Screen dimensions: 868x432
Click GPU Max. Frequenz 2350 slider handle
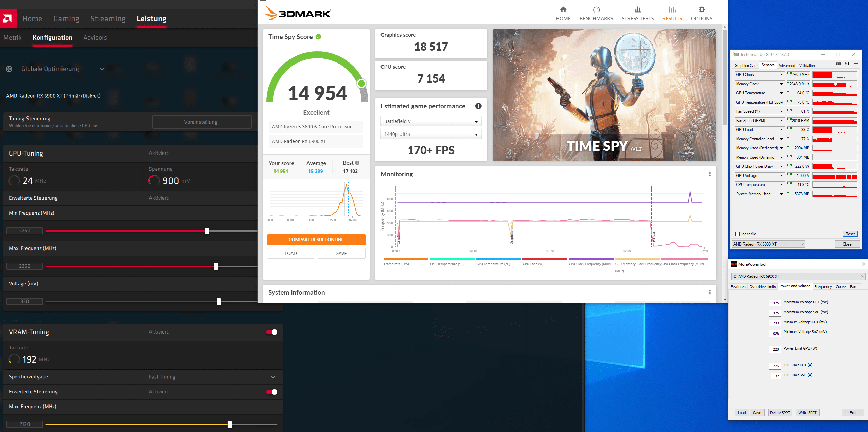[x=216, y=266]
